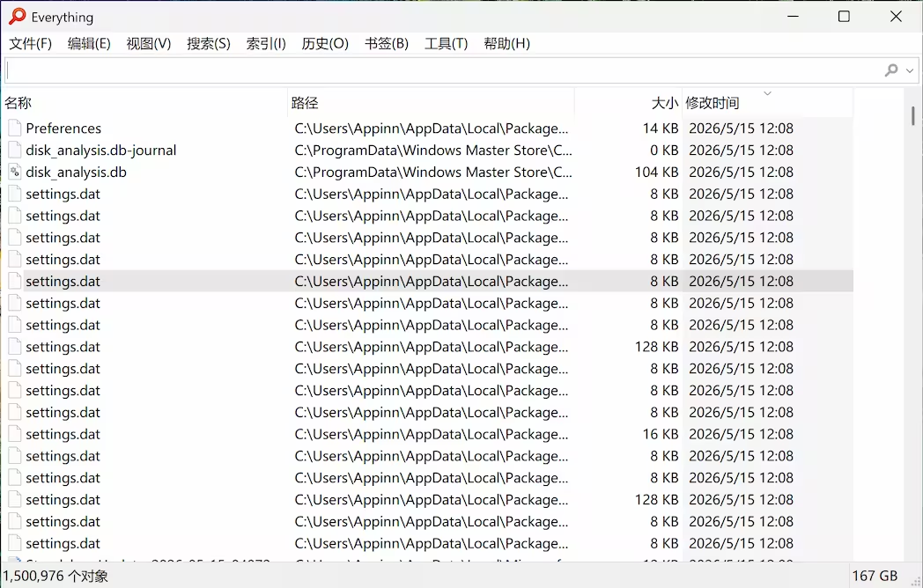The height and width of the screenshot is (588, 923).
Task: Close the Everything window
Action: tap(896, 17)
